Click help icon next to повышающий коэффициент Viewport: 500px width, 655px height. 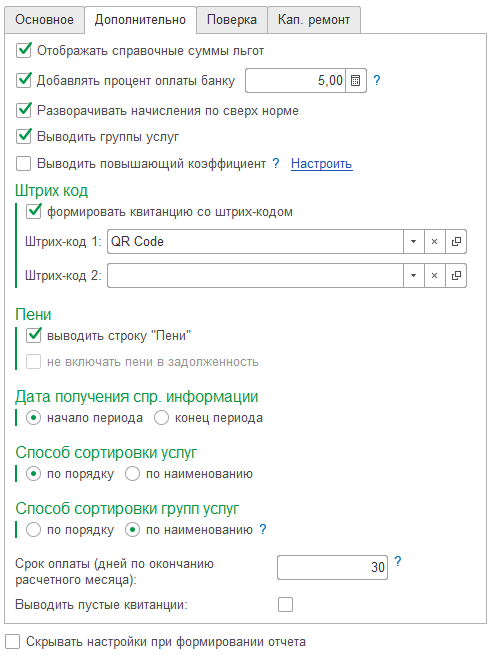[x=276, y=163]
